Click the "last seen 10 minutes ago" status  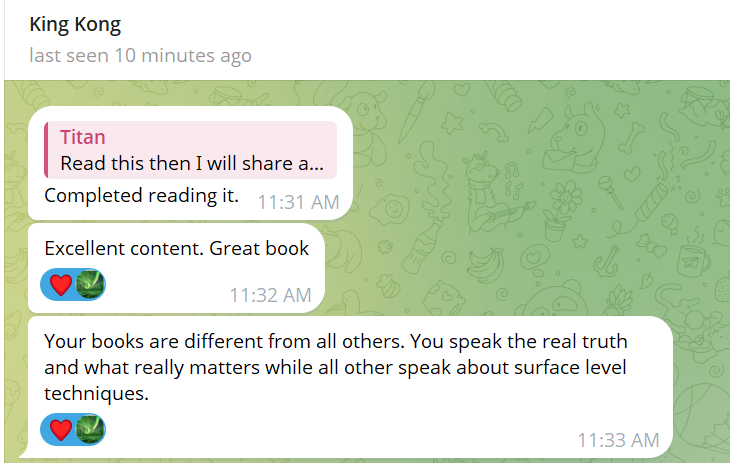pyautogui.click(x=140, y=55)
